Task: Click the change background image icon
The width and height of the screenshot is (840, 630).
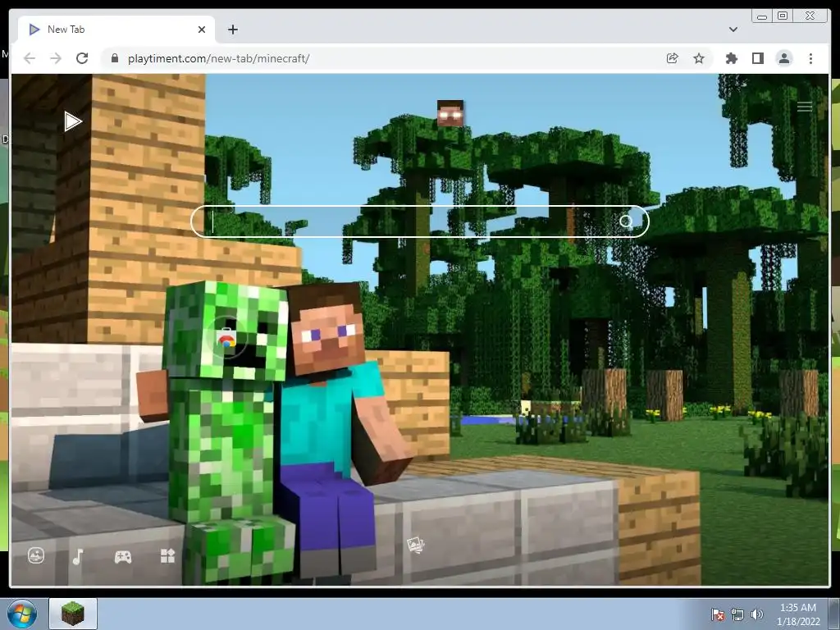Action: (416, 546)
